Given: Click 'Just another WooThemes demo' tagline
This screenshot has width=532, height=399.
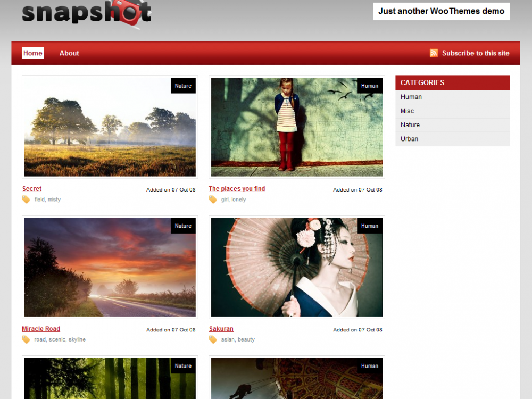Looking at the screenshot, I should point(441,11).
